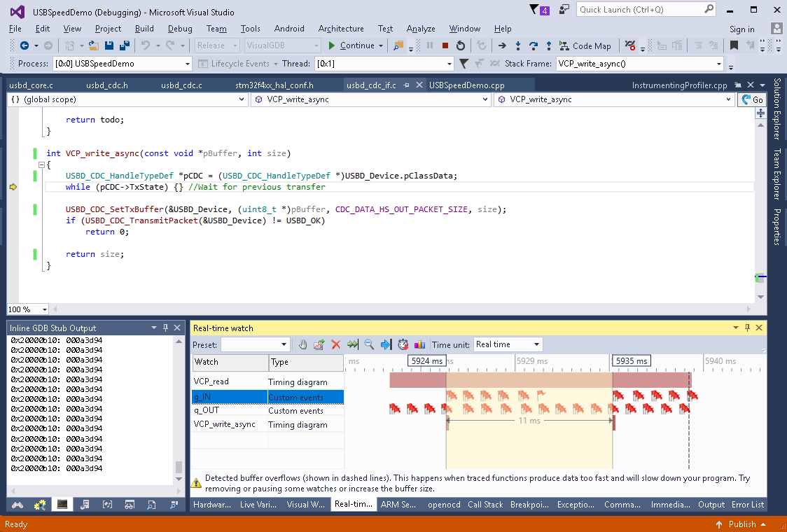This screenshot has height=532, width=787.
Task: Open the Analyze menu
Action: [421, 29]
